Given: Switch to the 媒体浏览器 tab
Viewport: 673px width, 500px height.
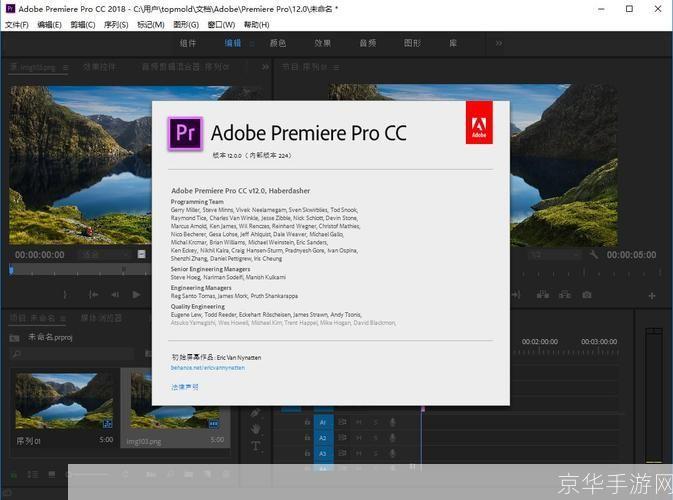Looking at the screenshot, I should point(101,318).
